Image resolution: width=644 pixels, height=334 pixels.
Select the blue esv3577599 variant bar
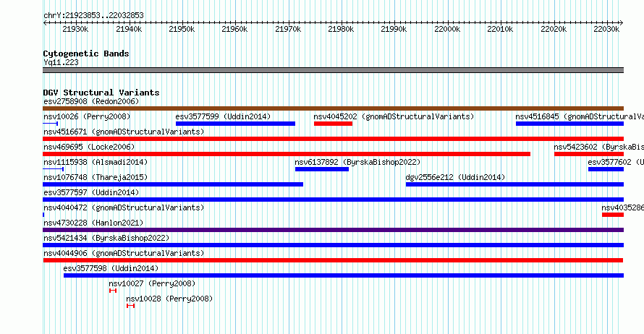tap(235, 124)
